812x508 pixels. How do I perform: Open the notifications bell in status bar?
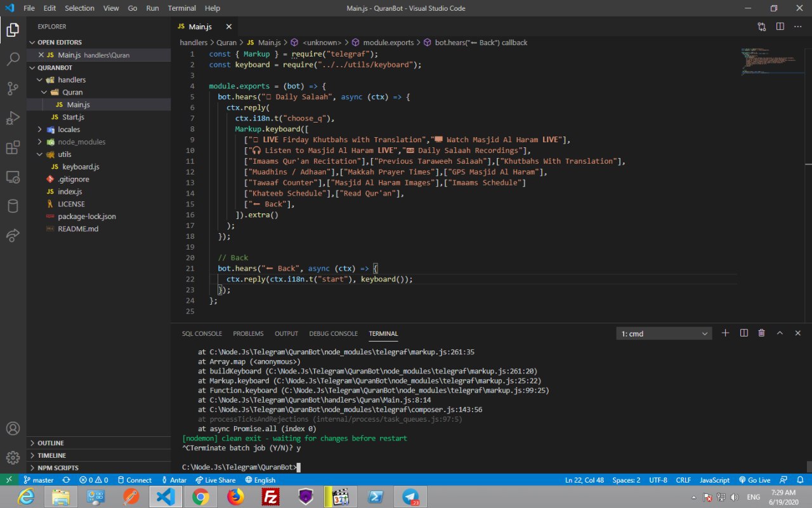(801, 480)
